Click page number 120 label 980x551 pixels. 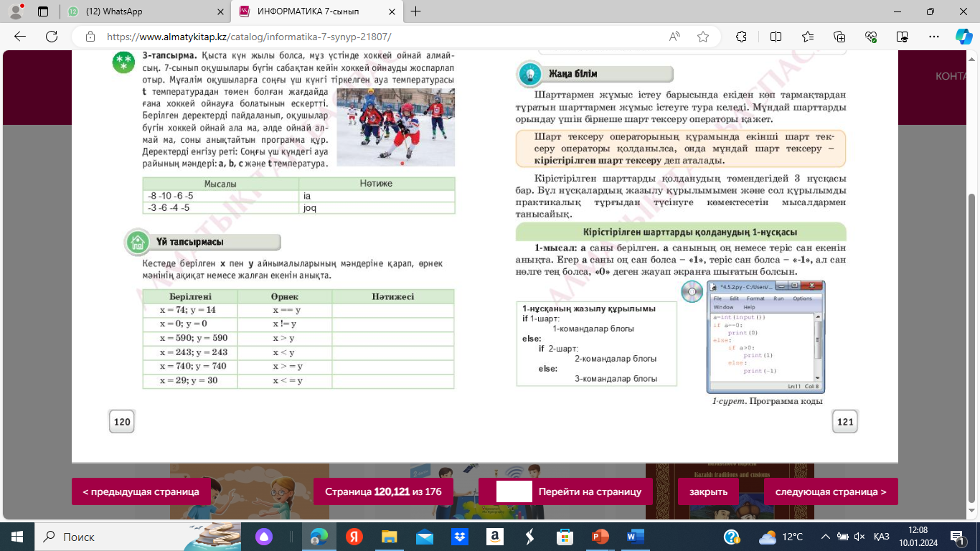coord(122,422)
